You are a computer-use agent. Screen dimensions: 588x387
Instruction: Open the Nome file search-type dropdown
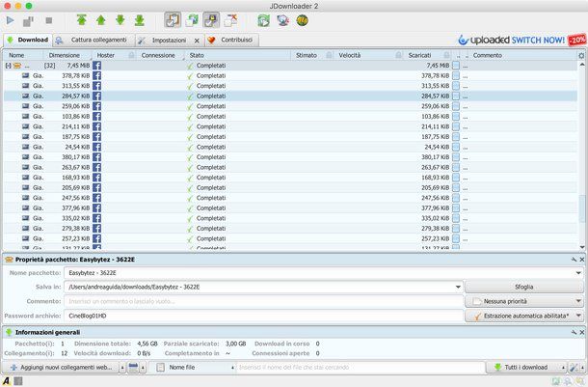click(x=195, y=368)
